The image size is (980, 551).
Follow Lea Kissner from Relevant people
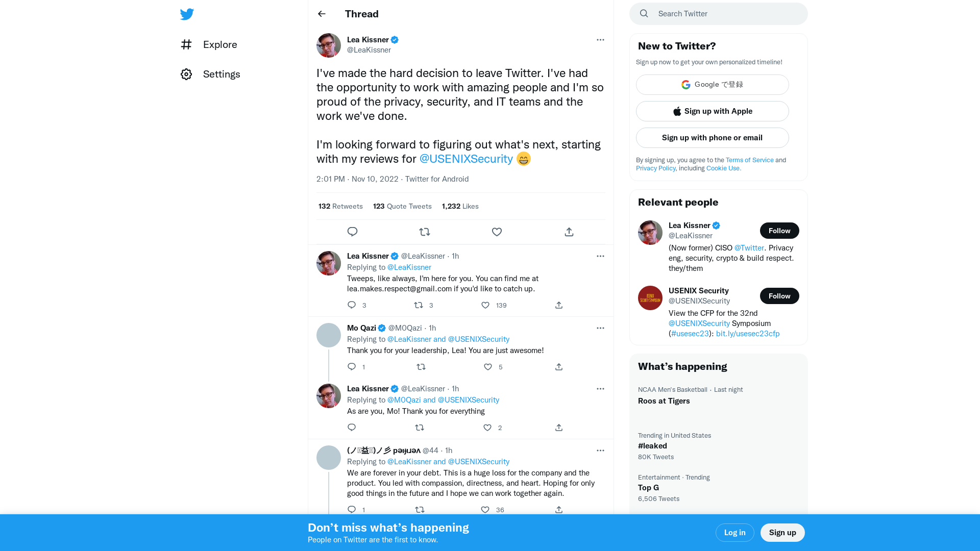(x=779, y=231)
